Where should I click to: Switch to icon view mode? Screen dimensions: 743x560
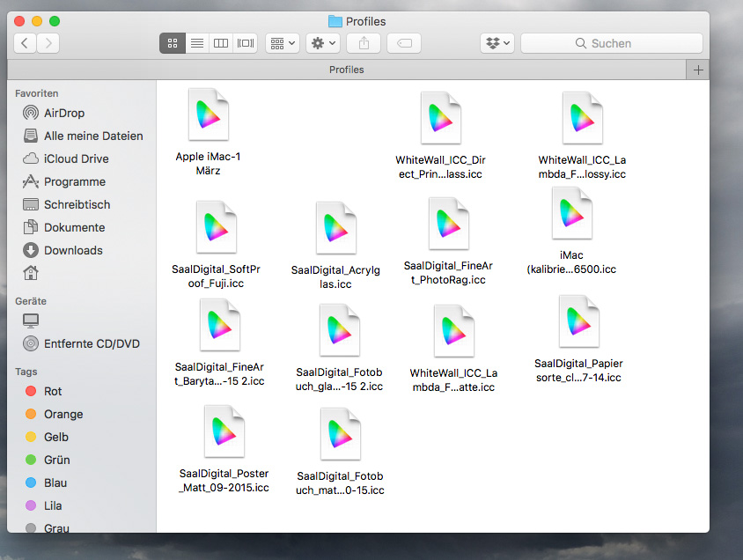(173, 43)
